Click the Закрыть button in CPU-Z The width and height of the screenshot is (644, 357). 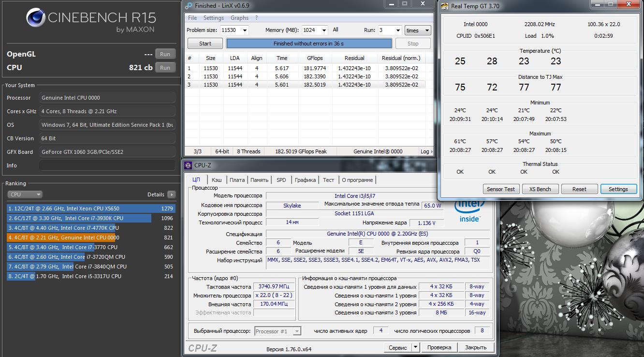(x=476, y=347)
